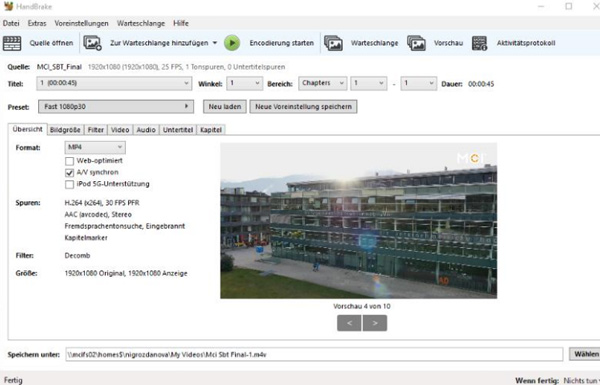Viewport: 600px width, 385px height.
Task: Click the Fertig status text
Action: pos(13,380)
